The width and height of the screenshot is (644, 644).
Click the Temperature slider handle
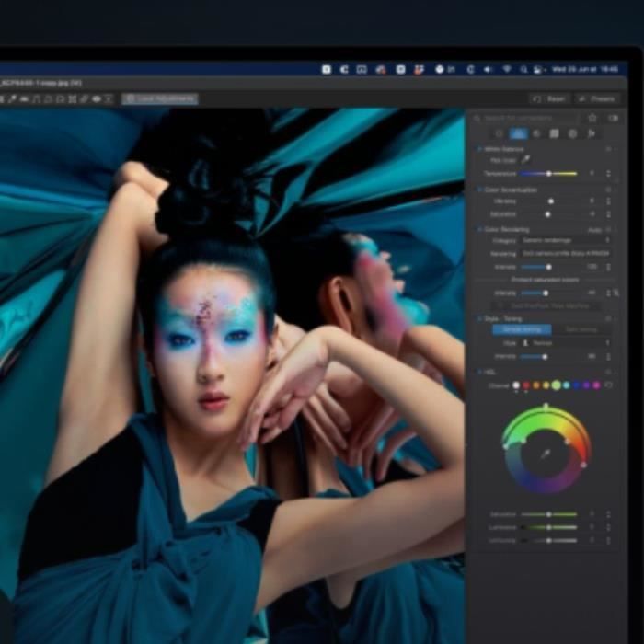(549, 173)
